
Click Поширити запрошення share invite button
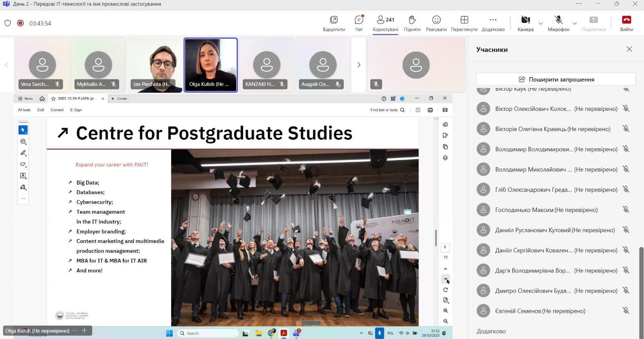[556, 79]
